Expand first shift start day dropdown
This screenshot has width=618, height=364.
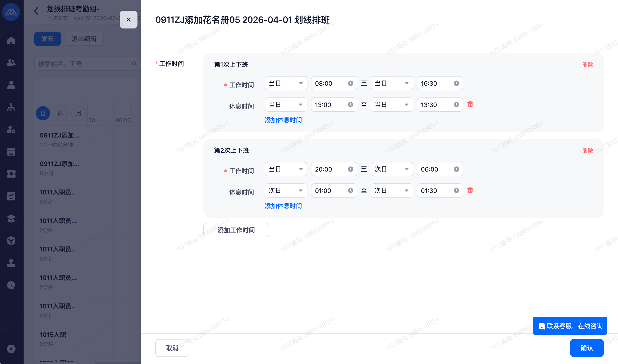(x=286, y=83)
